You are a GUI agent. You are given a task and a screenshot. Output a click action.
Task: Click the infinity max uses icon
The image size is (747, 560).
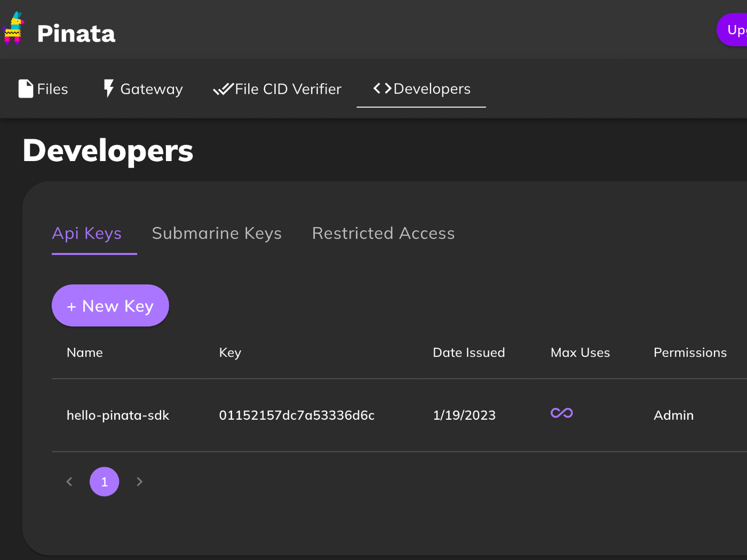(x=562, y=413)
